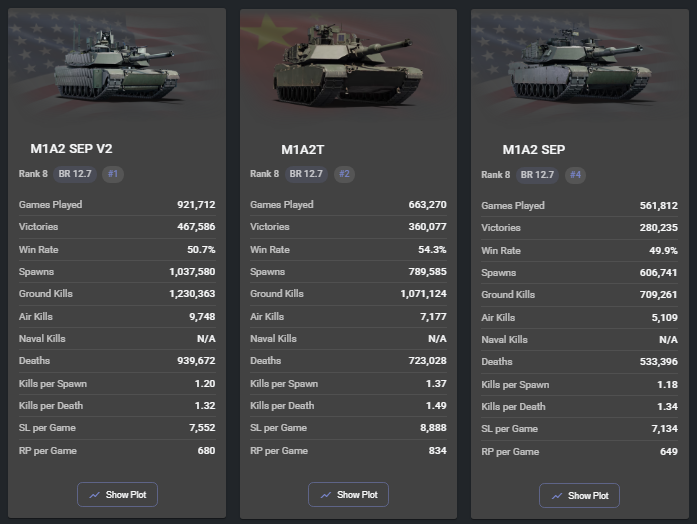Click chart icon on M1A2 SEP V2 plot button
This screenshot has height=524, width=697.
[95, 494]
